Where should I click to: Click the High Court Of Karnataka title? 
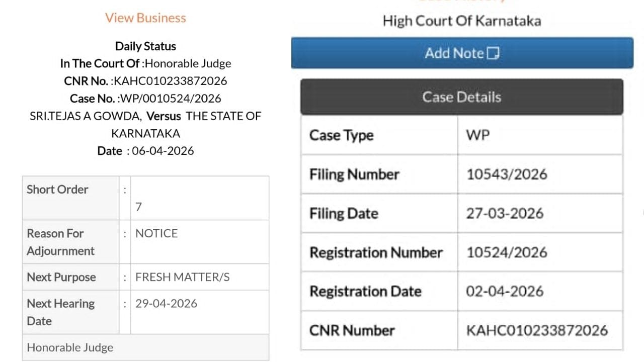point(461,21)
